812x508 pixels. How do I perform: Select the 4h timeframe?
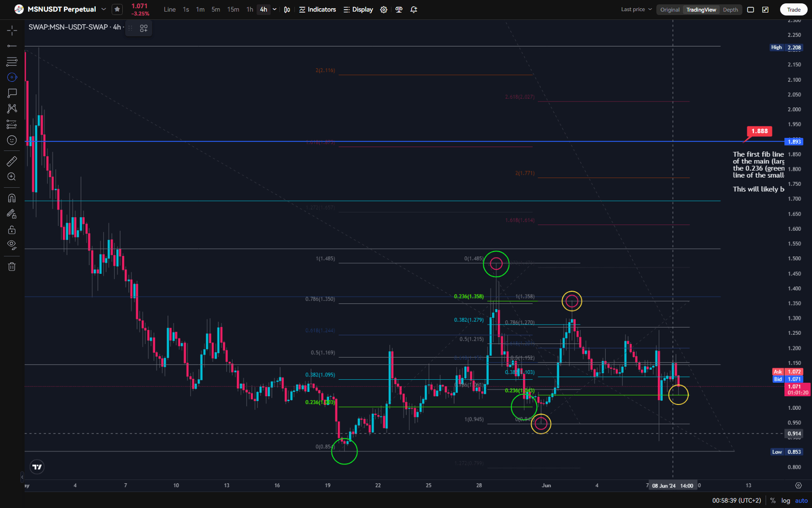[x=263, y=10]
